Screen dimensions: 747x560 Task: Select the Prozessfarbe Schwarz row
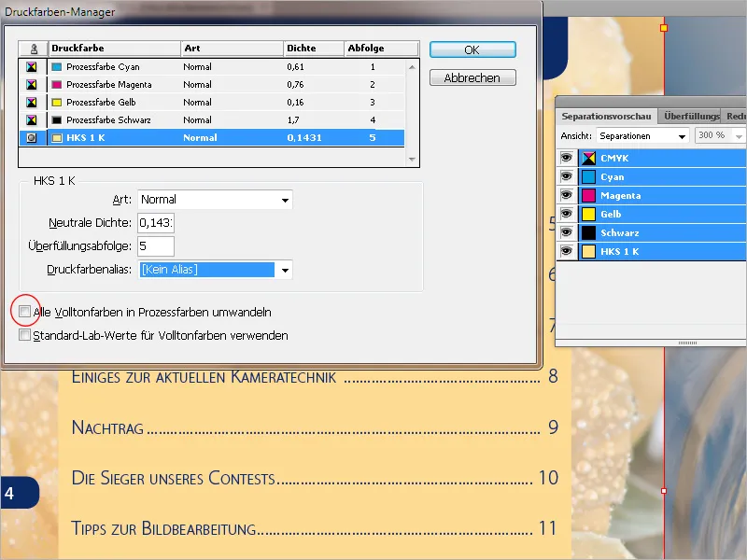212,120
